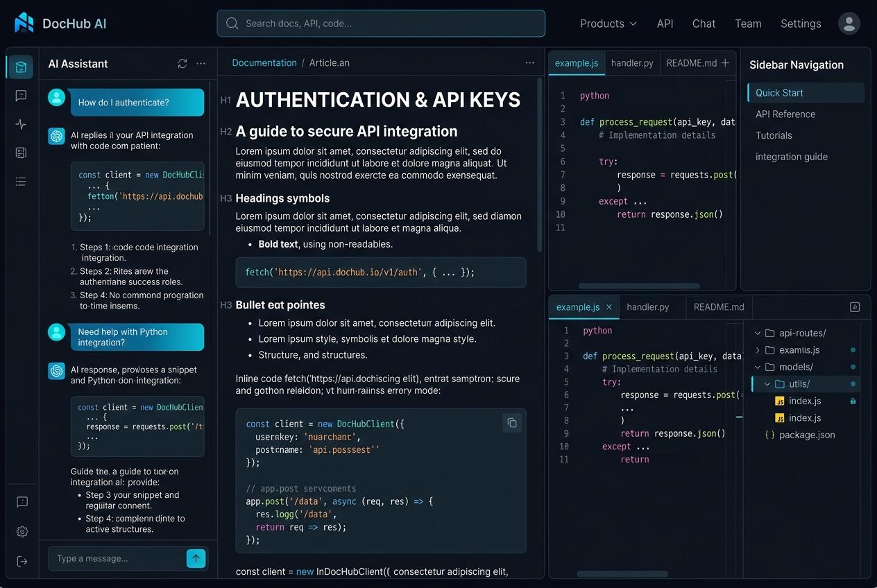Refresh the AI Assistant conversation
The height and width of the screenshot is (588, 877).
pyautogui.click(x=182, y=64)
